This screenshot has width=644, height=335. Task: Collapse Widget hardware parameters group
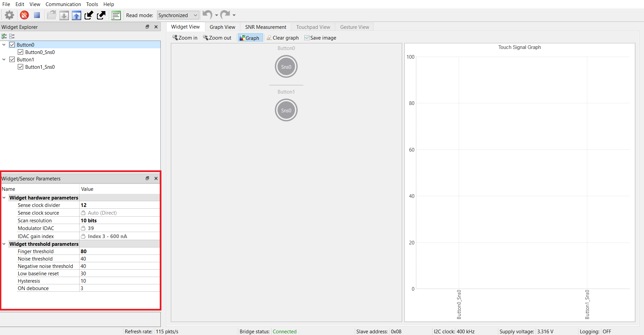[x=4, y=198]
